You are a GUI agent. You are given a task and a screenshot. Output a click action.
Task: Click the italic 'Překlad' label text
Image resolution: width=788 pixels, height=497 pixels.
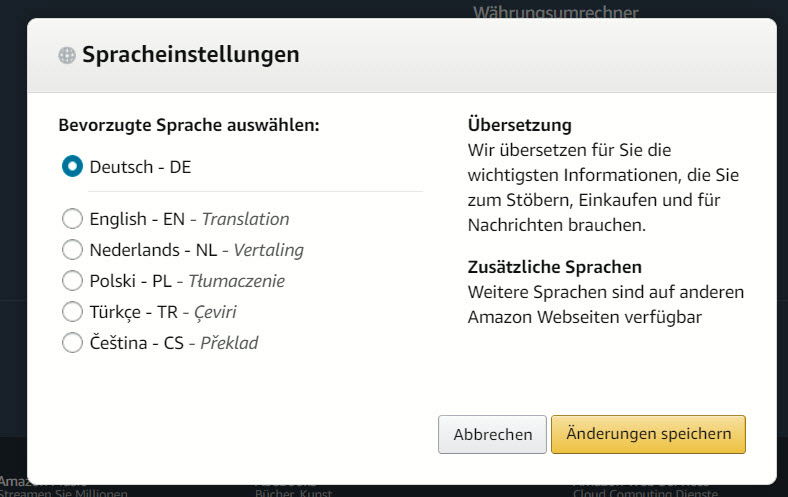point(229,343)
